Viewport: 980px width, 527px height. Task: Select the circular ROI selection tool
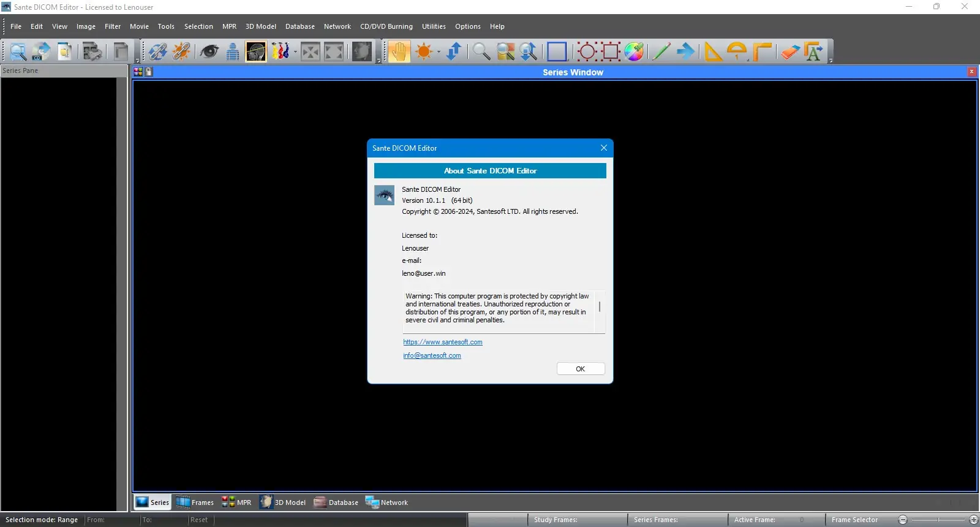point(587,51)
